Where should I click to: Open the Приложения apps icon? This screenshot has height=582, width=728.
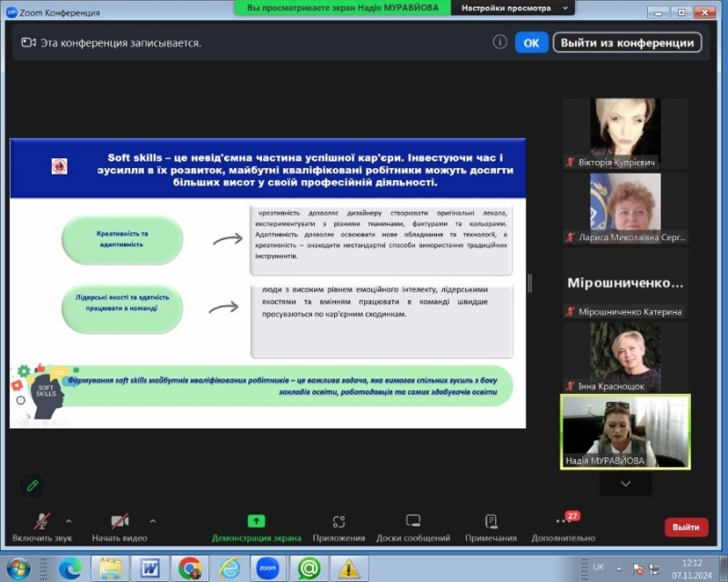[x=339, y=521]
